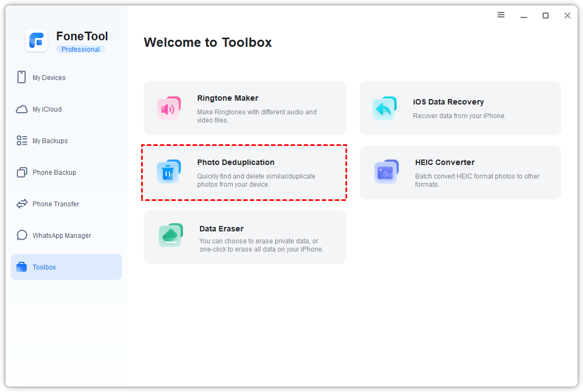Select the Toolbox sidebar item
The height and width of the screenshot is (392, 583).
pyautogui.click(x=66, y=267)
